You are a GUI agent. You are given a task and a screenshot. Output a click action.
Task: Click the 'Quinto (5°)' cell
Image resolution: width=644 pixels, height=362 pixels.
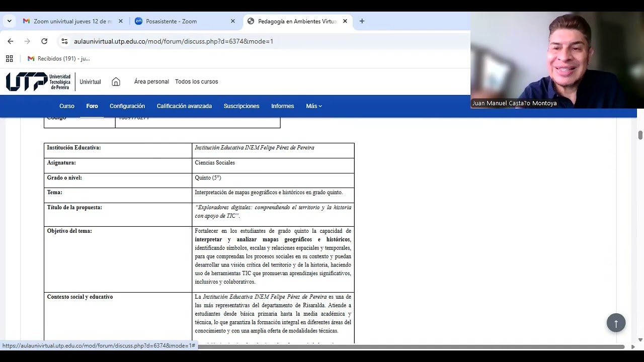273,180
